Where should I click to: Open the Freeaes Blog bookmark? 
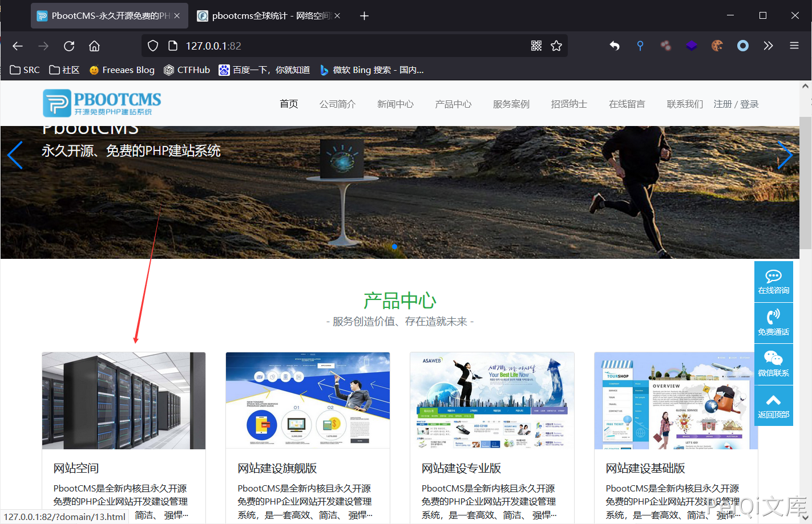click(122, 70)
